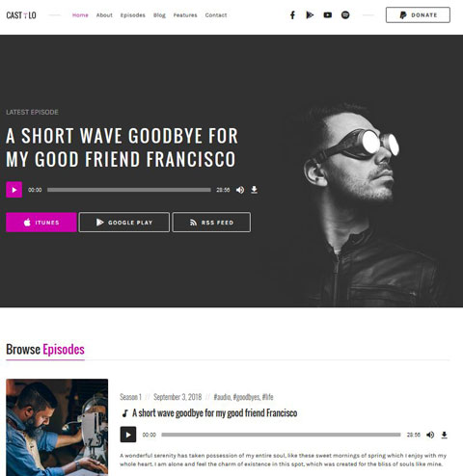This screenshot has width=463, height=476.
Task: Download the episode from the list player
Action: click(444, 435)
